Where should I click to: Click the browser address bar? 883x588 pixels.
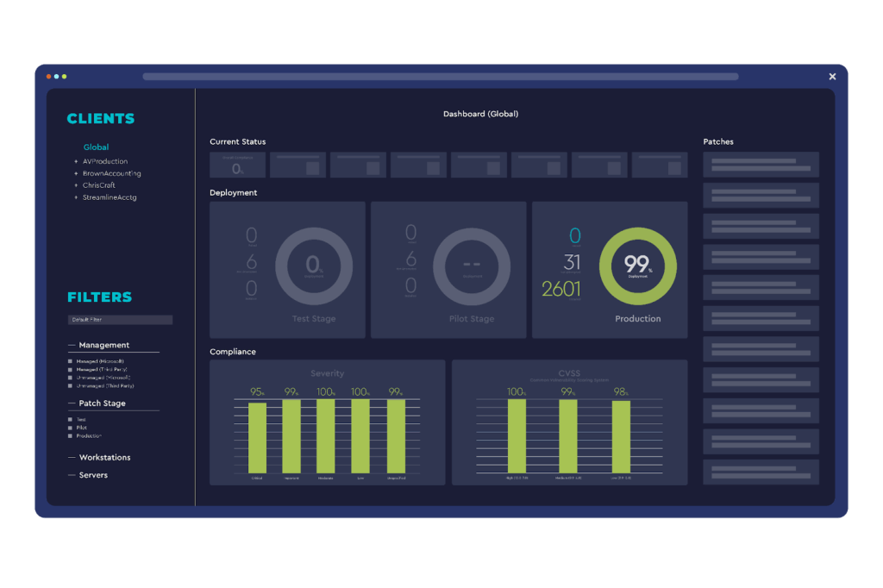[440, 77]
